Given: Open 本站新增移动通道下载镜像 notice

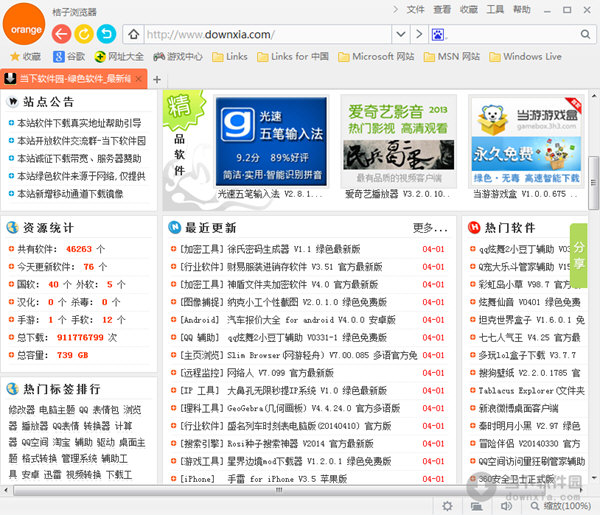Looking at the screenshot, I should pos(70,194).
